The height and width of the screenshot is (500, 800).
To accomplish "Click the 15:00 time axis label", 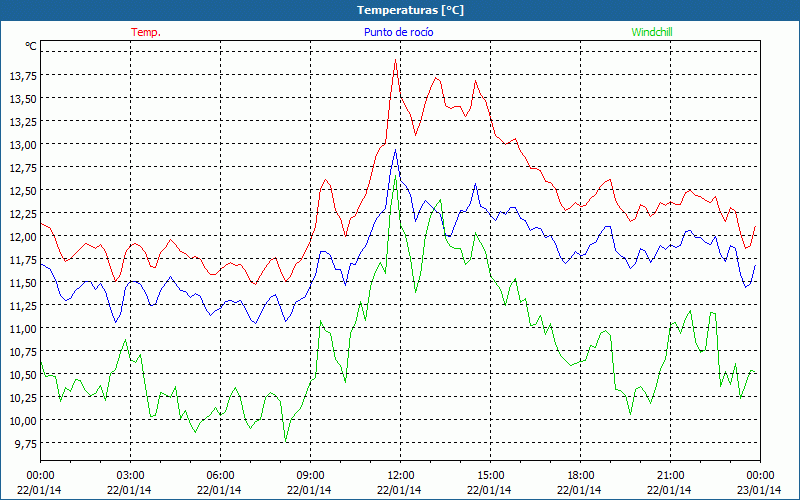I will 490,475.
